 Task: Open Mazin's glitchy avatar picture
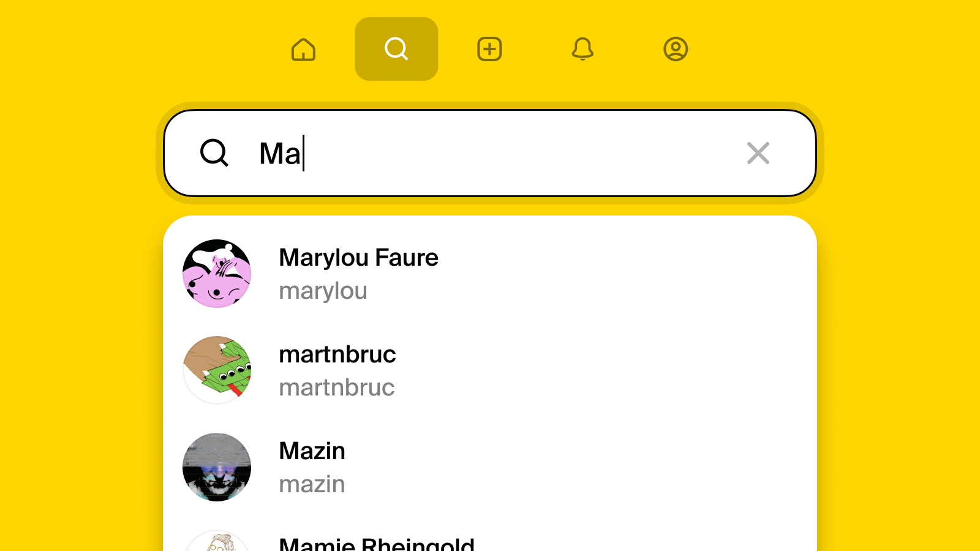217,467
